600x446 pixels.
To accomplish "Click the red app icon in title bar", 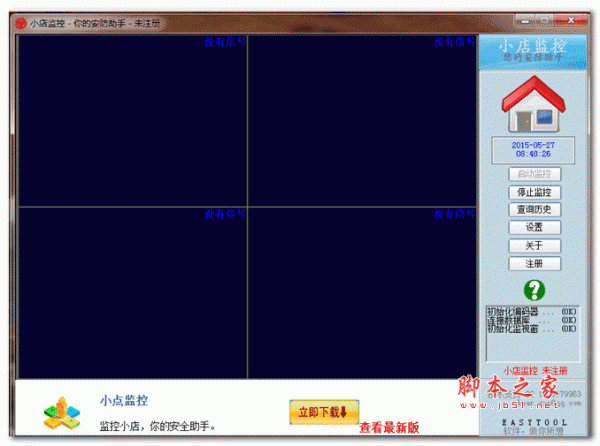I will pos(21,24).
